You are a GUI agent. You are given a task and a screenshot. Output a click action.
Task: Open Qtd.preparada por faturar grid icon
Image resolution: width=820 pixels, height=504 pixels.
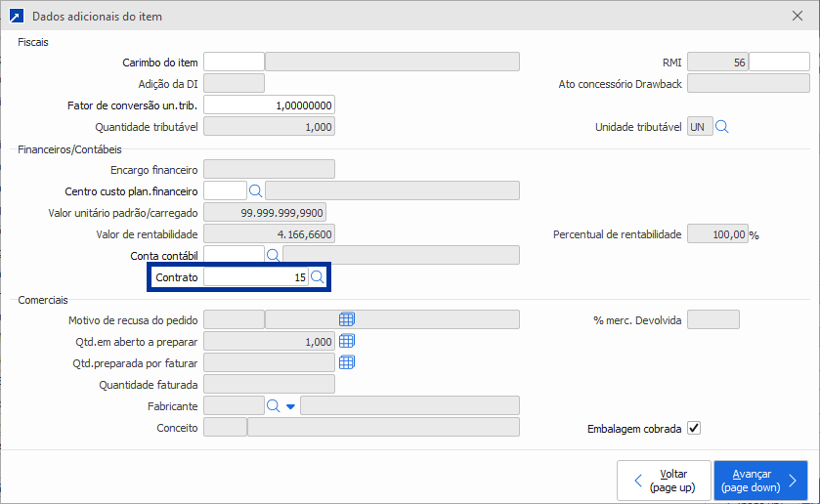pyautogui.click(x=347, y=362)
